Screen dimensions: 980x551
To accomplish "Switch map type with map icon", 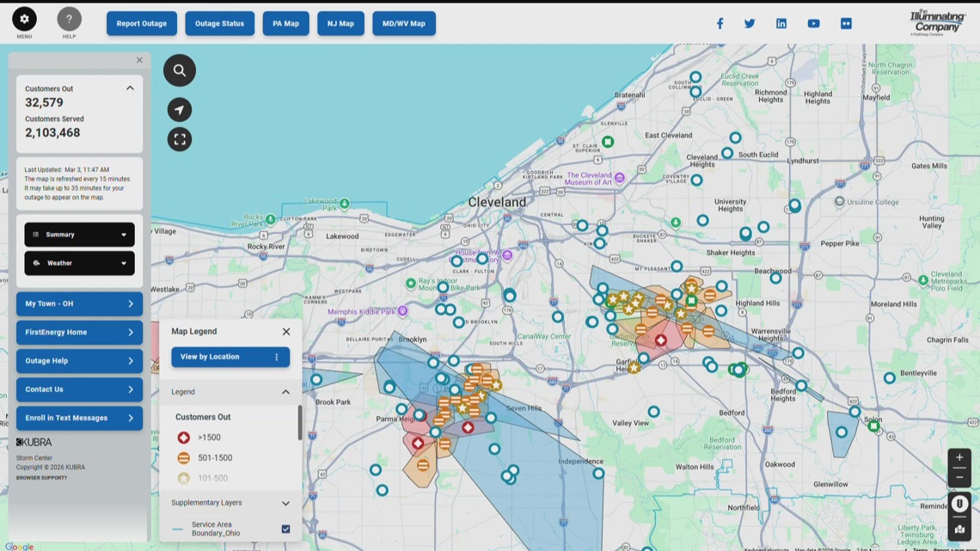I will click(x=959, y=530).
